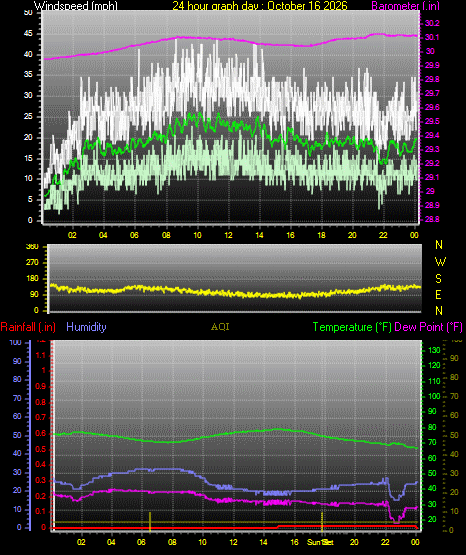The height and width of the screenshot is (555, 466).
Task: Click the 15 windspeed axis value
Action: point(28,158)
